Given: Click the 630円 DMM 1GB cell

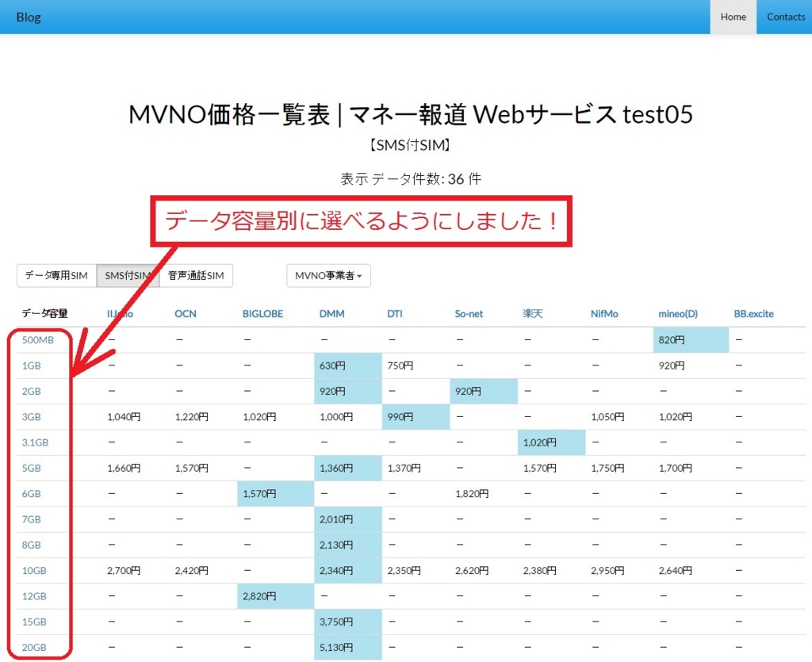Looking at the screenshot, I should click(348, 366).
